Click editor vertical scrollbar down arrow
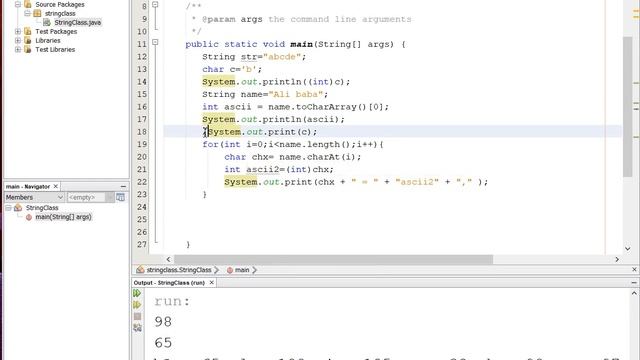The image size is (640, 360). (627, 249)
